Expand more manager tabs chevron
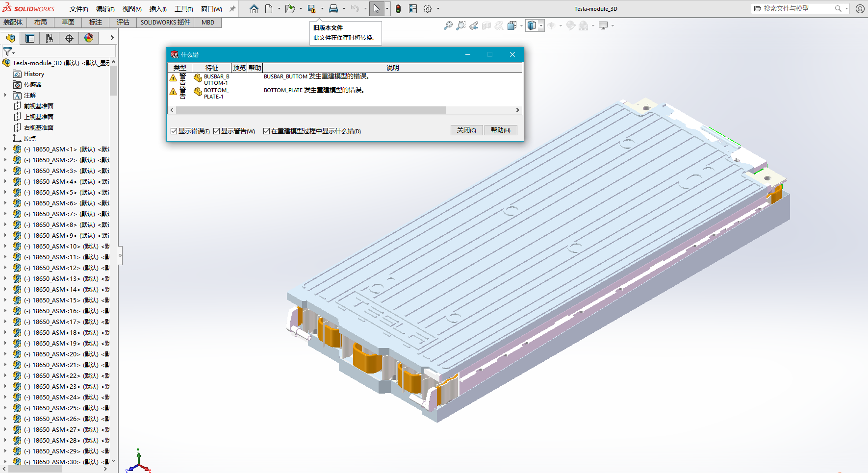Image resolution: width=868 pixels, height=473 pixels. coord(112,38)
